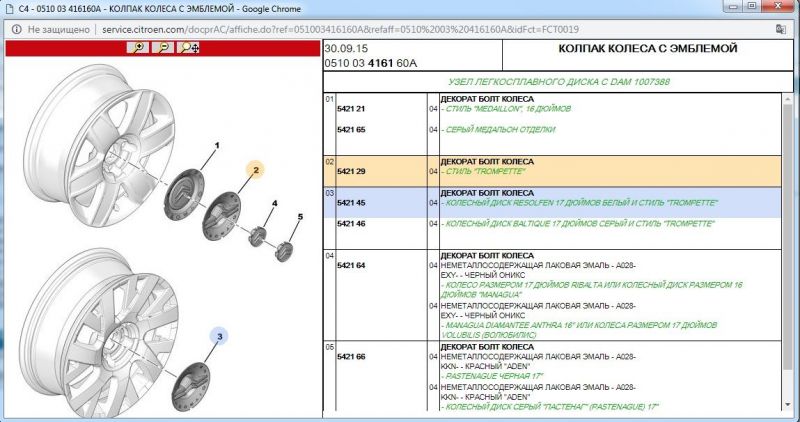Click callout number 4 on the diagram
The width and height of the screenshot is (800, 422).
[x=274, y=205]
